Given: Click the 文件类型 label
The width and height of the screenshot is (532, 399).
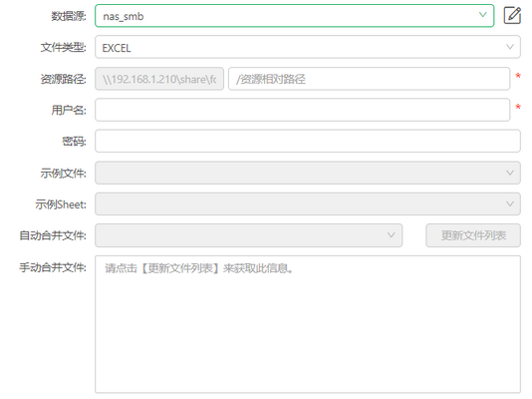Looking at the screenshot, I should pos(64,47).
